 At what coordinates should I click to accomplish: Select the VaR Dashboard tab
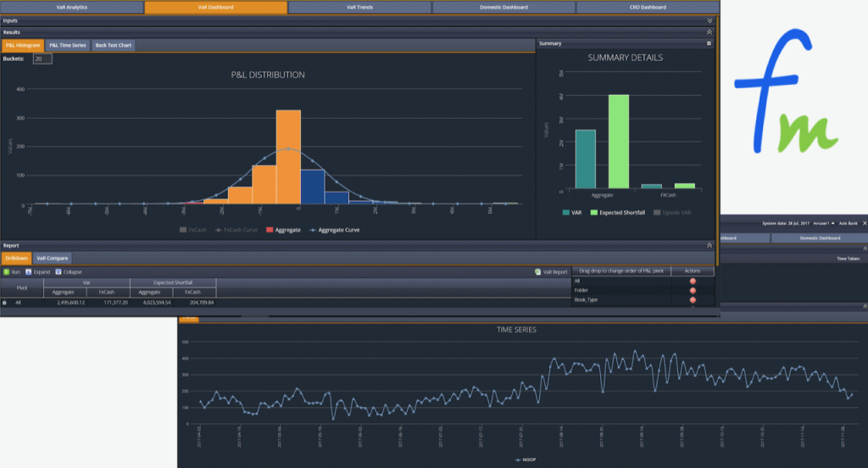216,7
